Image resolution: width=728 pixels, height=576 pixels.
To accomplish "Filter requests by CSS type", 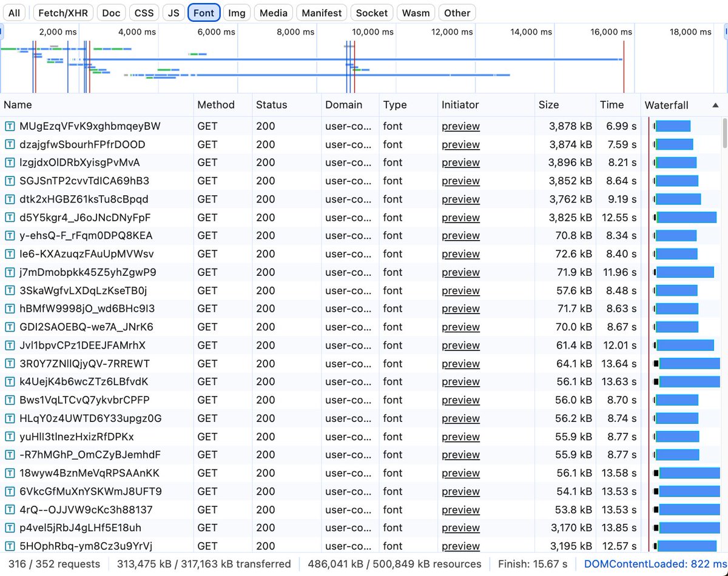I will pyautogui.click(x=144, y=13).
